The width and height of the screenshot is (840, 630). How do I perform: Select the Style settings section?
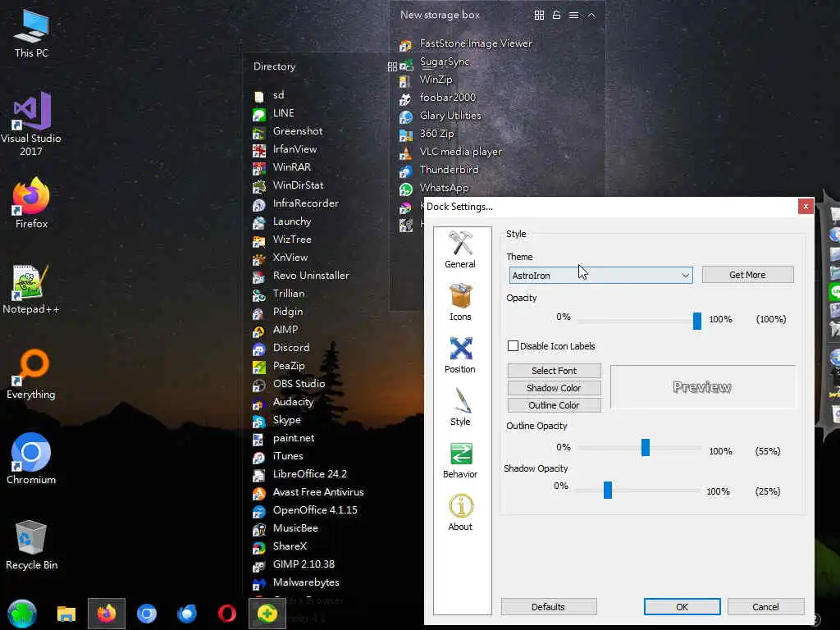click(460, 407)
